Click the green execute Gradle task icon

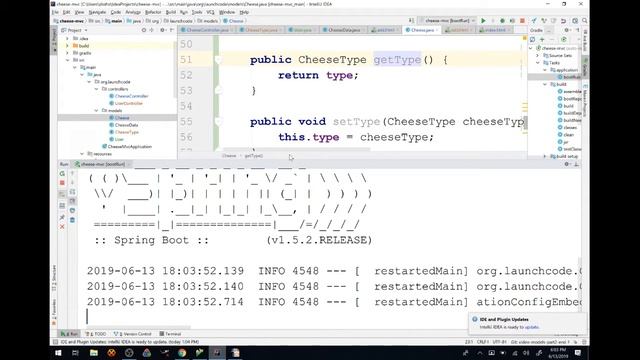(564, 40)
